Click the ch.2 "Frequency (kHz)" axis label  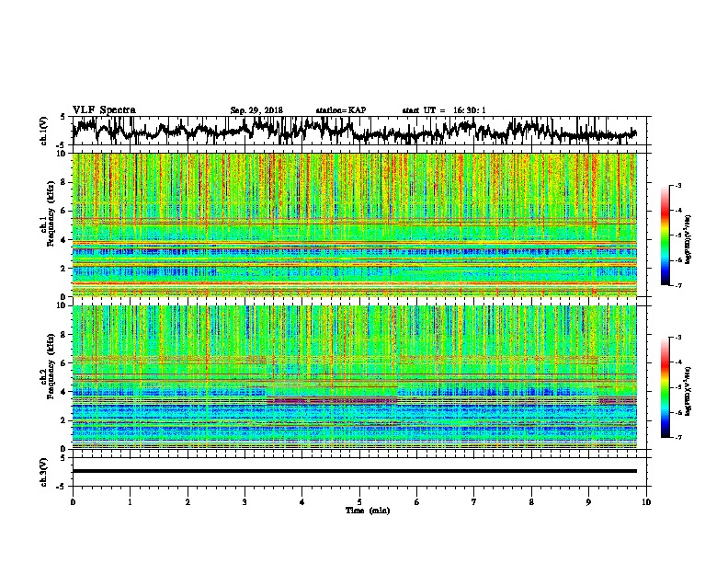(x=51, y=366)
